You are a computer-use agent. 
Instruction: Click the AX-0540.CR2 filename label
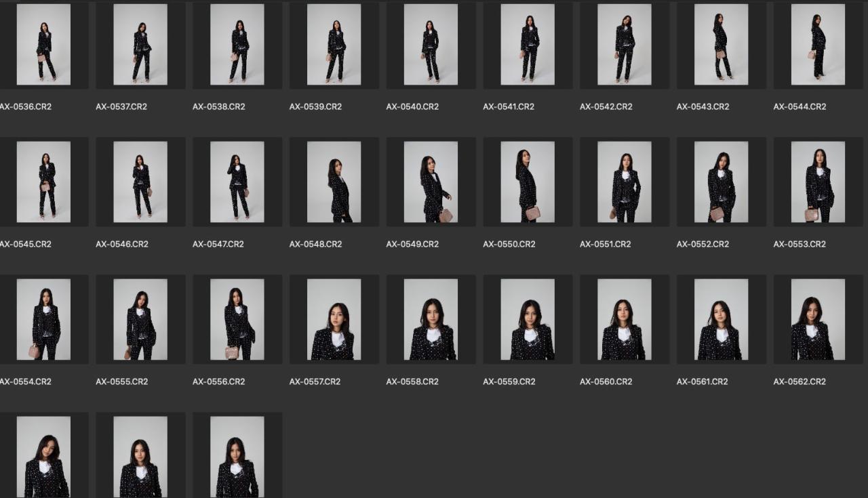tap(412, 107)
